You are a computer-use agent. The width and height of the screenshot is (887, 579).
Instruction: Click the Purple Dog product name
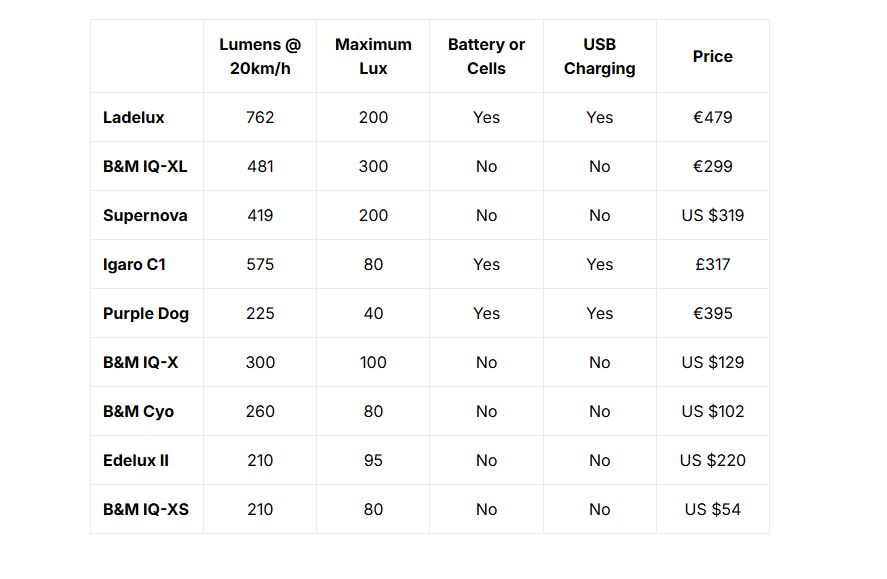146,313
